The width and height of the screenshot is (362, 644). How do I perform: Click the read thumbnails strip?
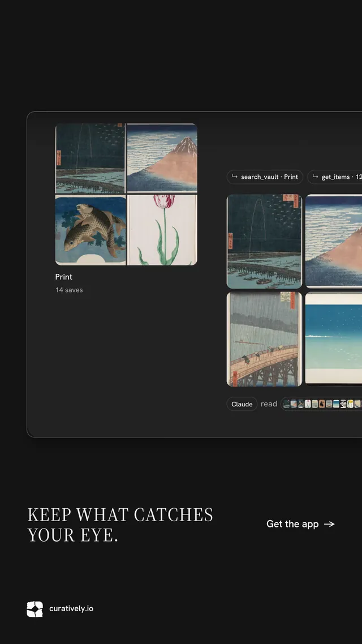[322, 404]
